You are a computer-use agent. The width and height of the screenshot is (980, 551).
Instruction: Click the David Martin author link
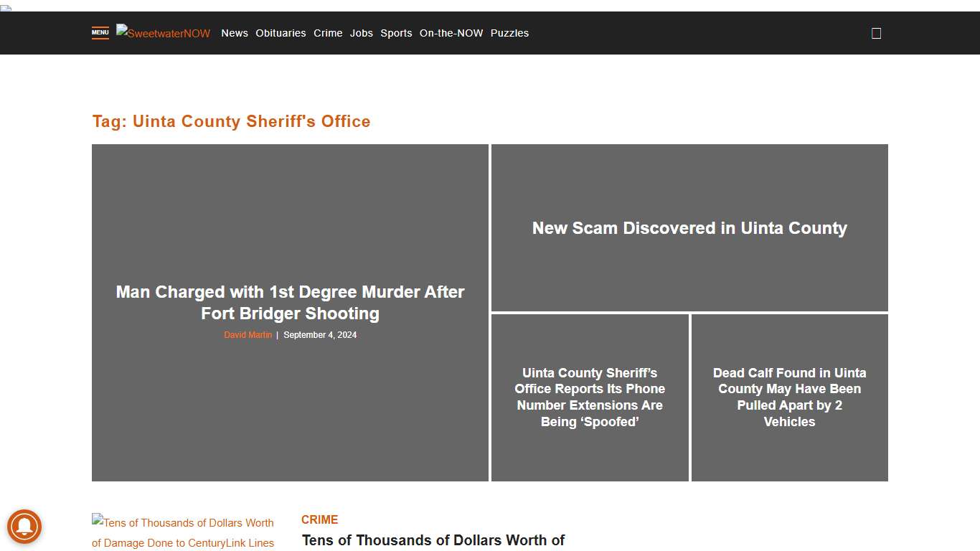(x=248, y=334)
